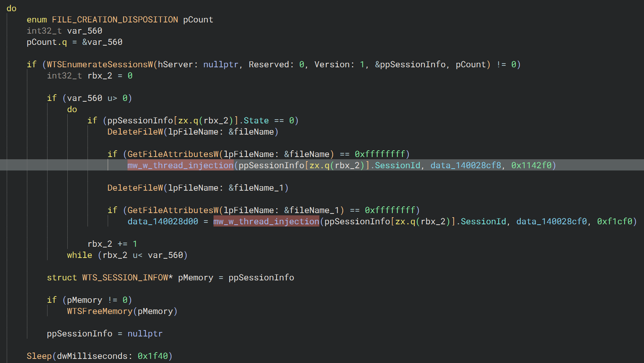
Task: Select Sleep value 0x1f40
Action: (x=153, y=356)
